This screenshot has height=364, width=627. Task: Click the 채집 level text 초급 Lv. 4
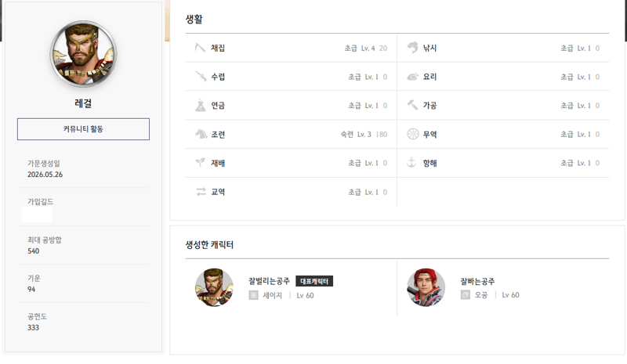tap(360, 48)
